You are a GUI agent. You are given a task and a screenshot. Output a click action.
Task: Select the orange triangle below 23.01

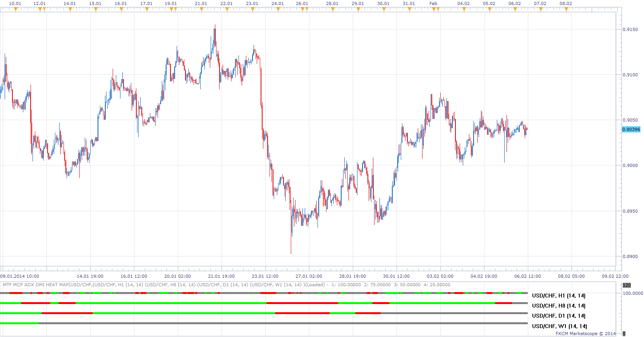pyautogui.click(x=252, y=10)
